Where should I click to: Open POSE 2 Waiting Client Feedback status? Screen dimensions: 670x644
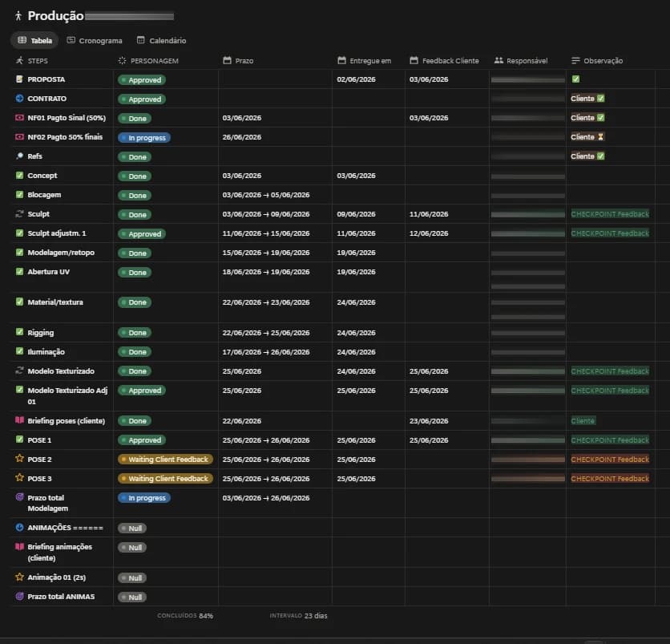pyautogui.click(x=165, y=460)
